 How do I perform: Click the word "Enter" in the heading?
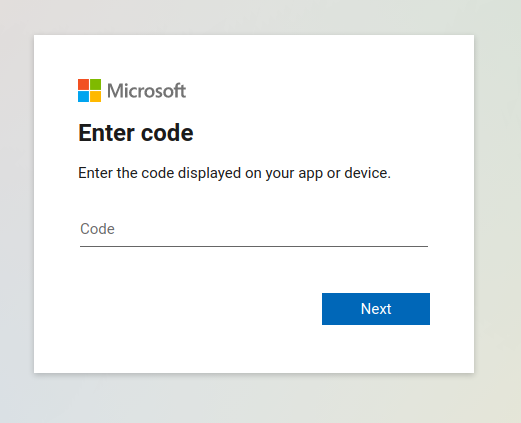pyautogui.click(x=107, y=133)
